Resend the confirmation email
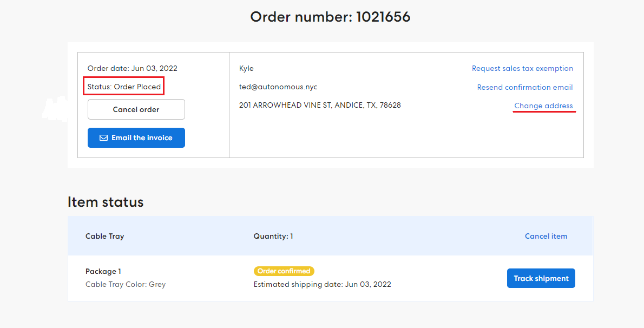 click(x=524, y=87)
